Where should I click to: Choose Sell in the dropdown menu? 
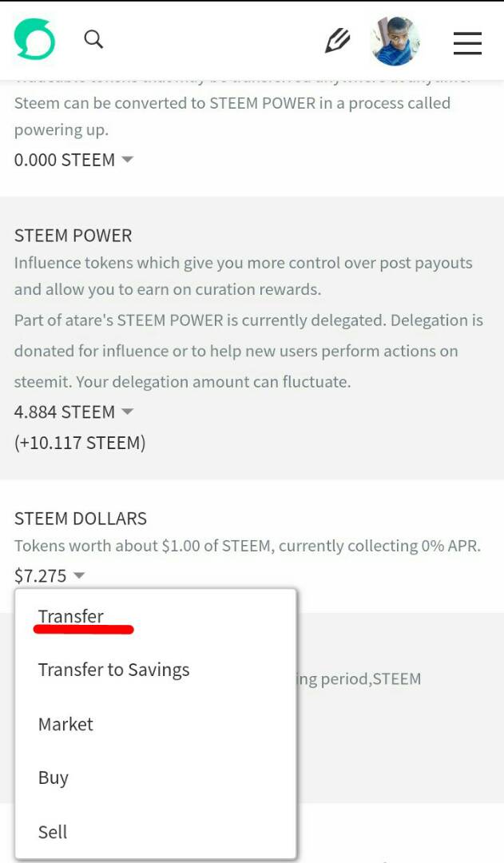[x=53, y=832]
